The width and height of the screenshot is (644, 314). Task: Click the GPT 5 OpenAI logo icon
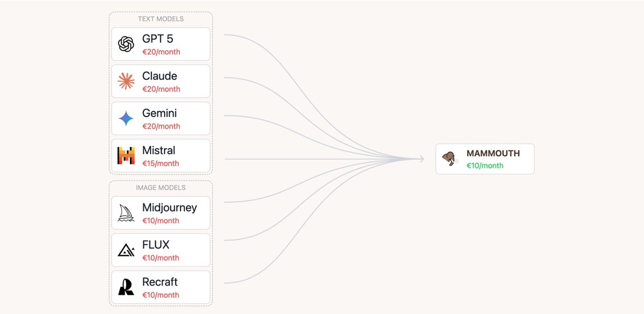coord(126,44)
